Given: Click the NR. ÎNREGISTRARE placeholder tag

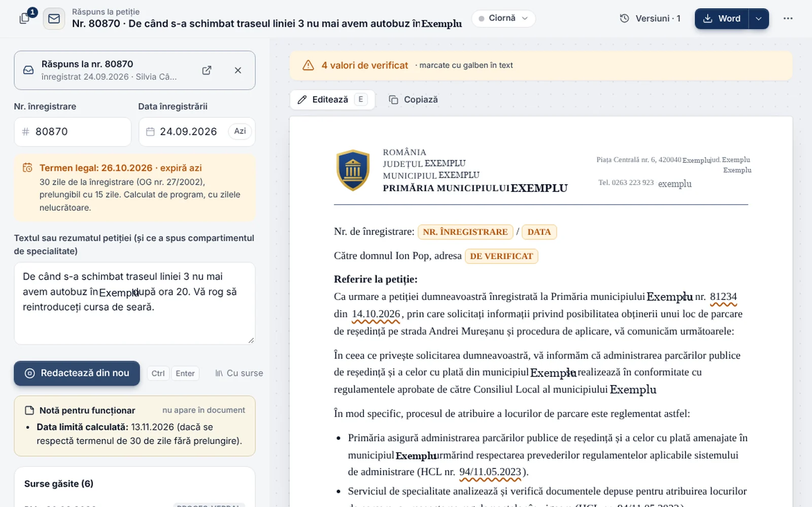Looking at the screenshot, I should (x=465, y=232).
